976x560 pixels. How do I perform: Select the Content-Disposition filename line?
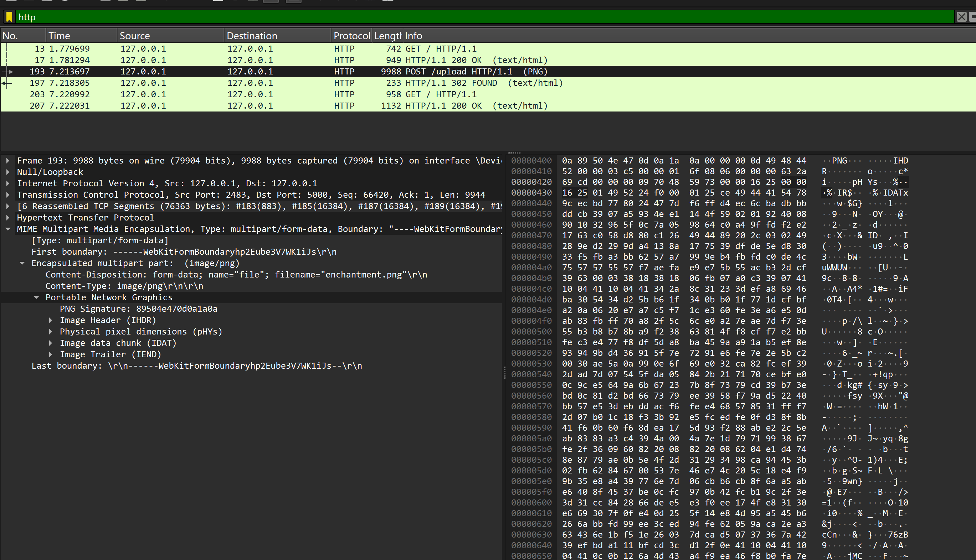pos(236,275)
